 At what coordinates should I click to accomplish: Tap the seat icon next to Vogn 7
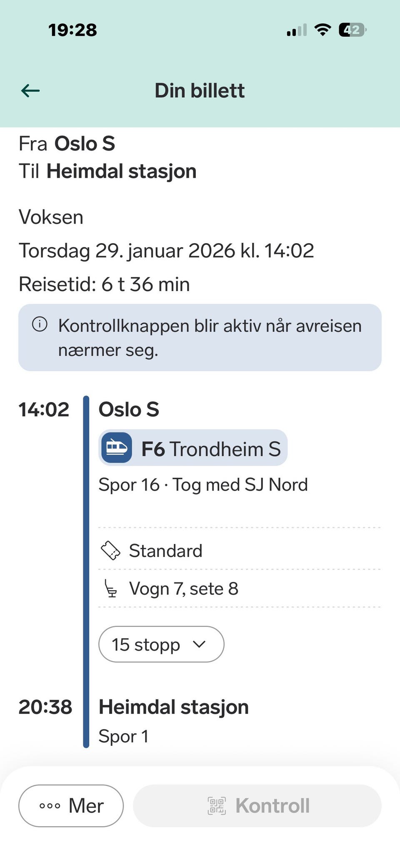[110, 589]
